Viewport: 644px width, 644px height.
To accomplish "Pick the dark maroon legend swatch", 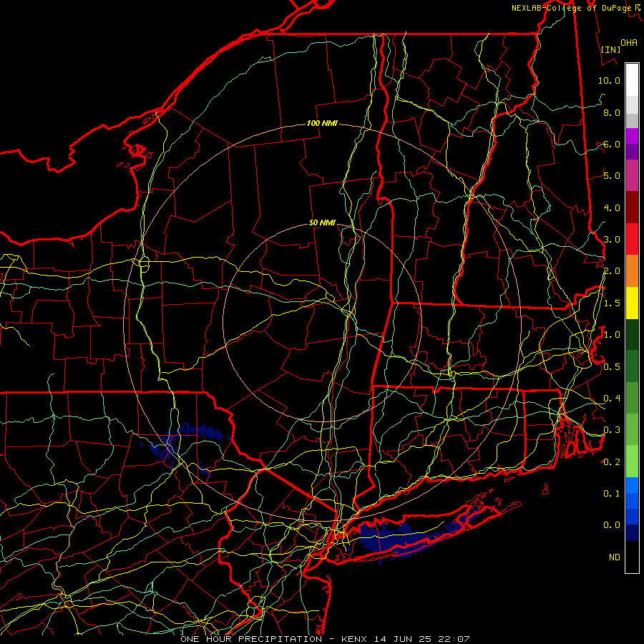I will [x=632, y=208].
